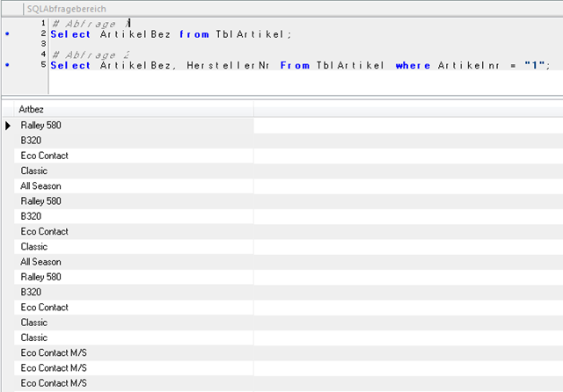
Task: Click line number 4 in the editor gutter
Action: coord(42,54)
